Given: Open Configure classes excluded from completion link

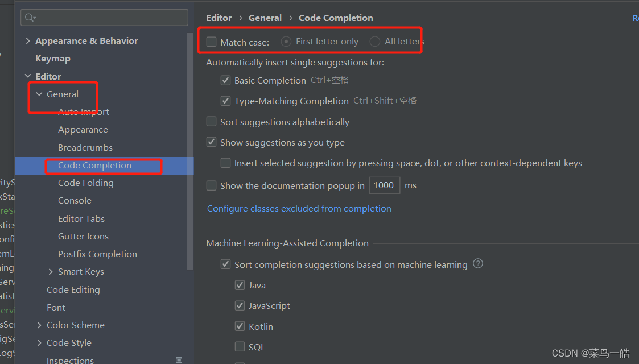Looking at the screenshot, I should pos(299,209).
